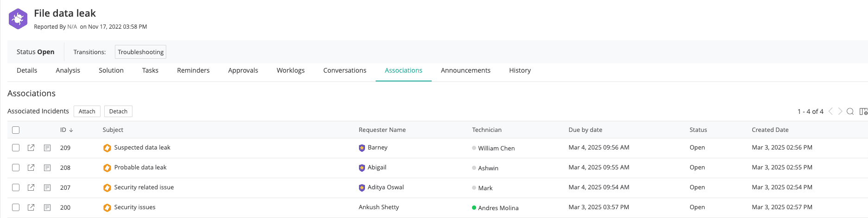Open incident 207 in new window icon

pyautogui.click(x=31, y=187)
